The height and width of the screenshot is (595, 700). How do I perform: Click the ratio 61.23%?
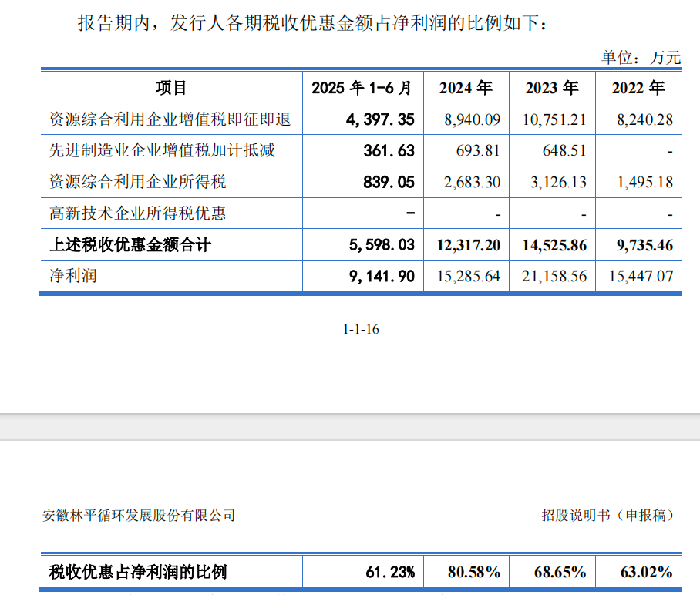click(x=390, y=572)
